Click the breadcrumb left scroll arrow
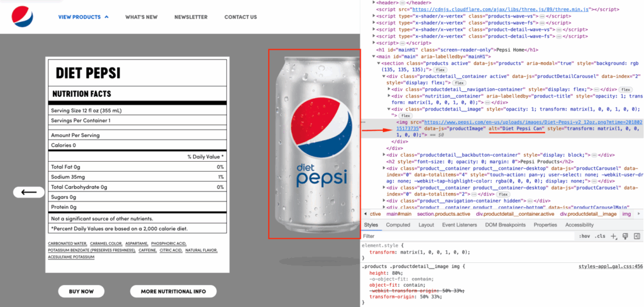Image resolution: width=644 pixels, height=307 pixels. pyautogui.click(x=365, y=214)
